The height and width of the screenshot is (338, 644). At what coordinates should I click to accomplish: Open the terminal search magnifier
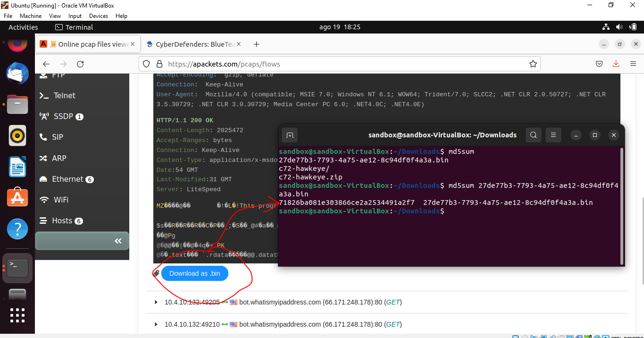click(533, 135)
